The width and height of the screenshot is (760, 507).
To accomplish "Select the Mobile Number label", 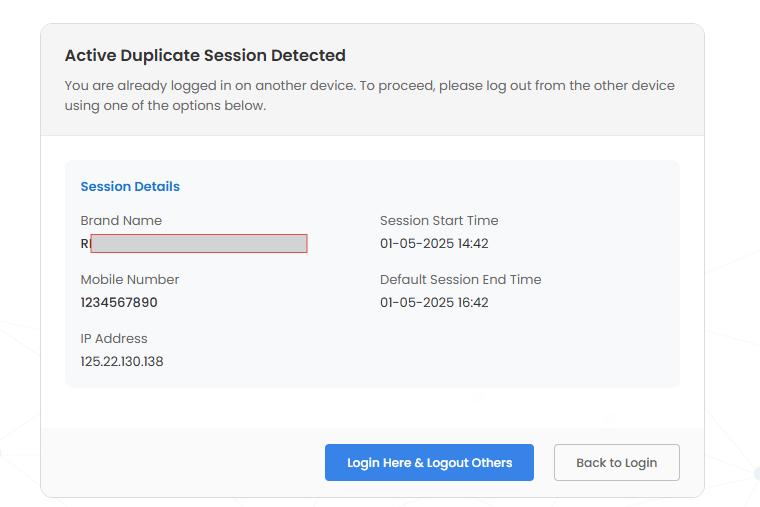I will (x=130, y=280).
